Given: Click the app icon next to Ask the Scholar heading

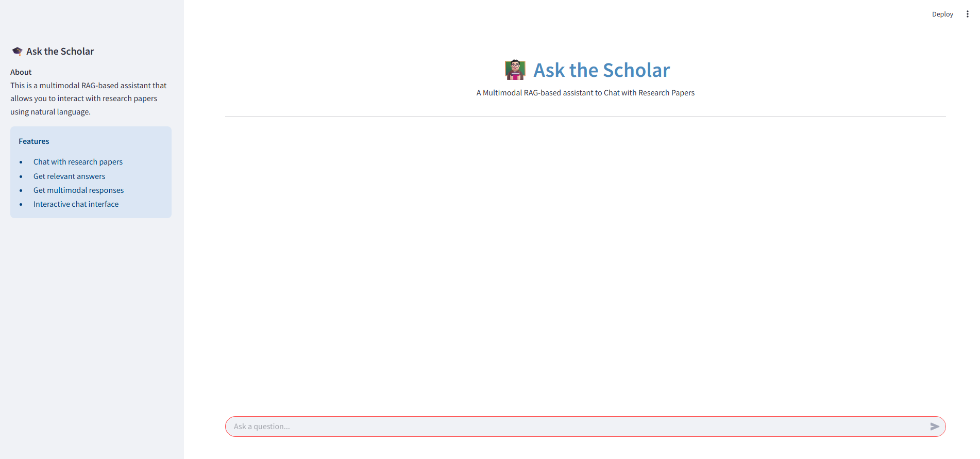Looking at the screenshot, I should (x=17, y=51).
